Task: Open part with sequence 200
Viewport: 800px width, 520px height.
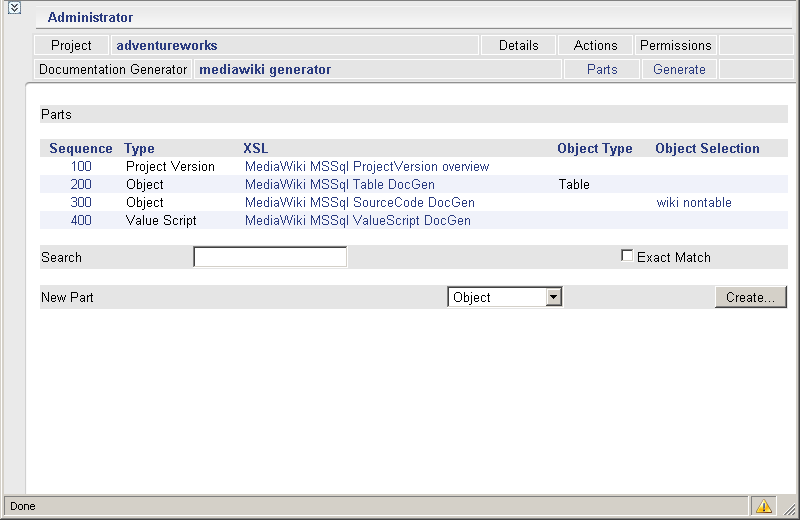Action: [x=81, y=184]
